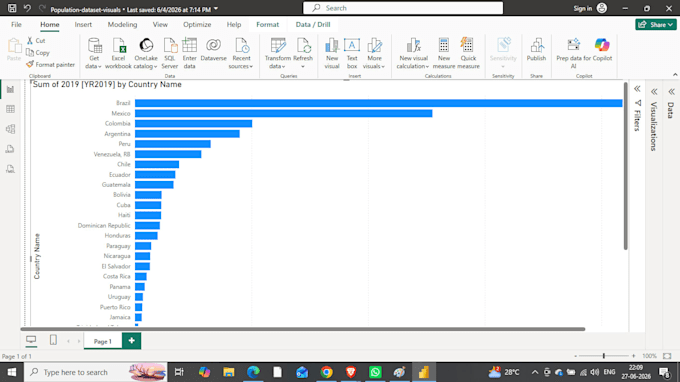Open the Data / Drill tab

313,25
